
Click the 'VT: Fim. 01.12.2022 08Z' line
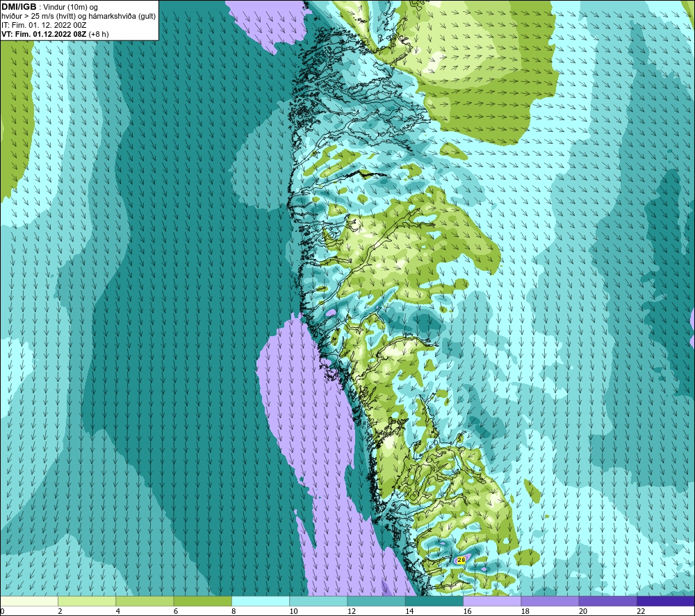point(43,34)
